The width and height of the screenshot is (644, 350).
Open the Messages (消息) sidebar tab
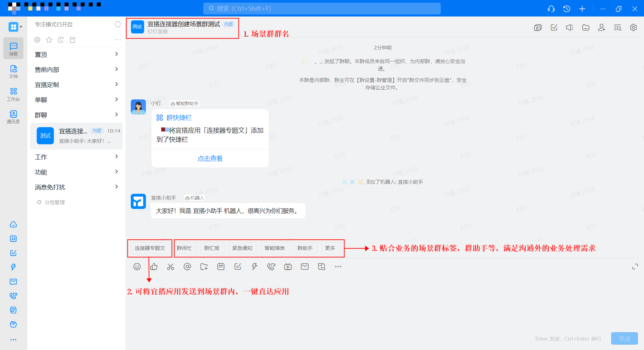coord(13,48)
